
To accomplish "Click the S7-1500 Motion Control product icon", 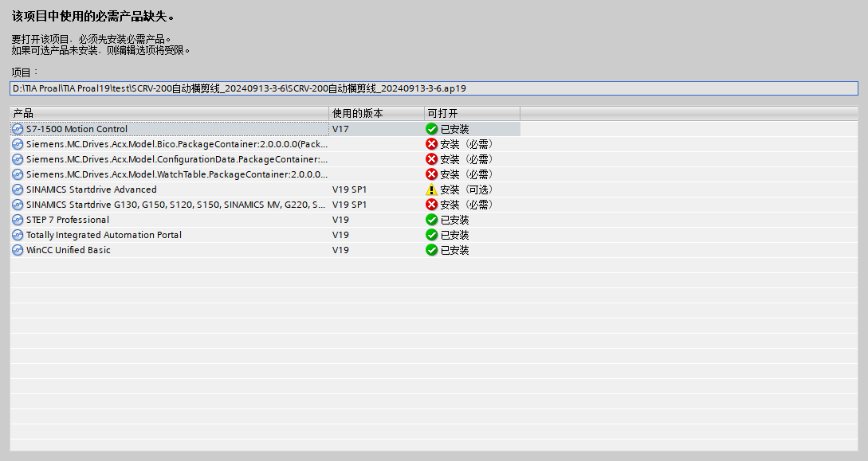I will pyautogui.click(x=18, y=129).
